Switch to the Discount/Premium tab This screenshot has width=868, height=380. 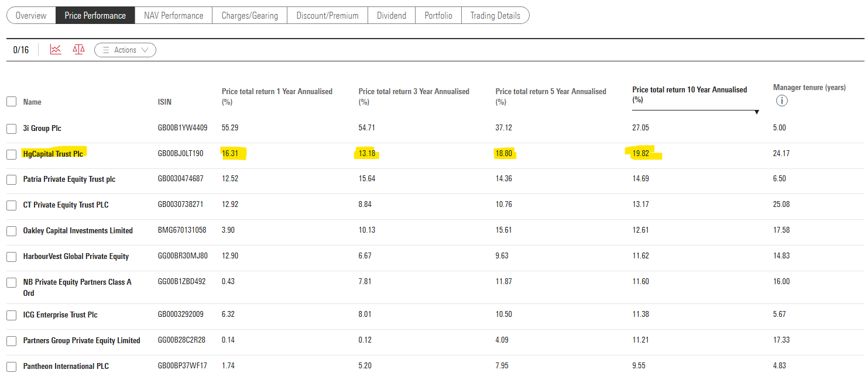point(328,16)
